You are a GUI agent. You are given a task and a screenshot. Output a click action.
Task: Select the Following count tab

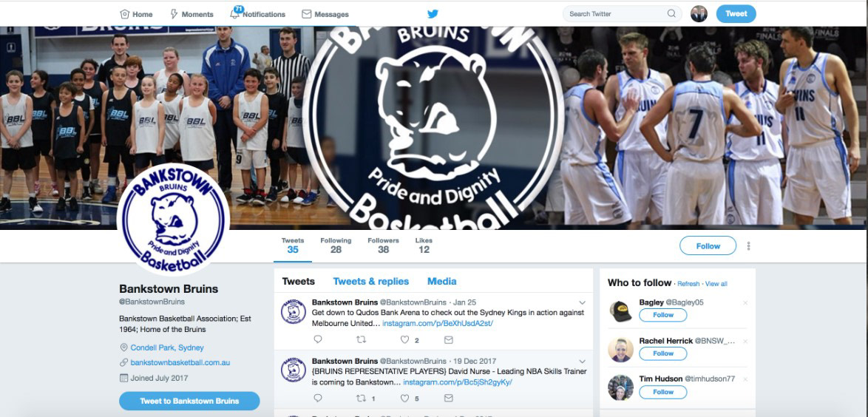[336, 245]
